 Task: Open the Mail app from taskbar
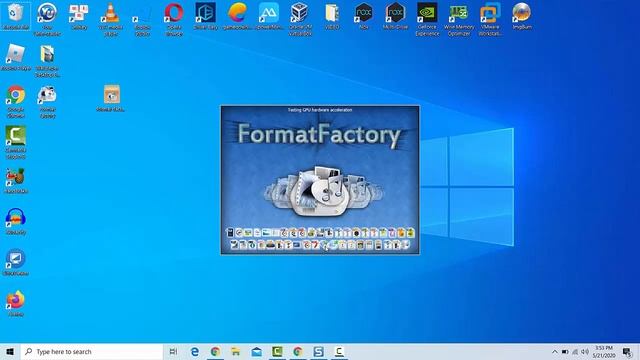256,351
